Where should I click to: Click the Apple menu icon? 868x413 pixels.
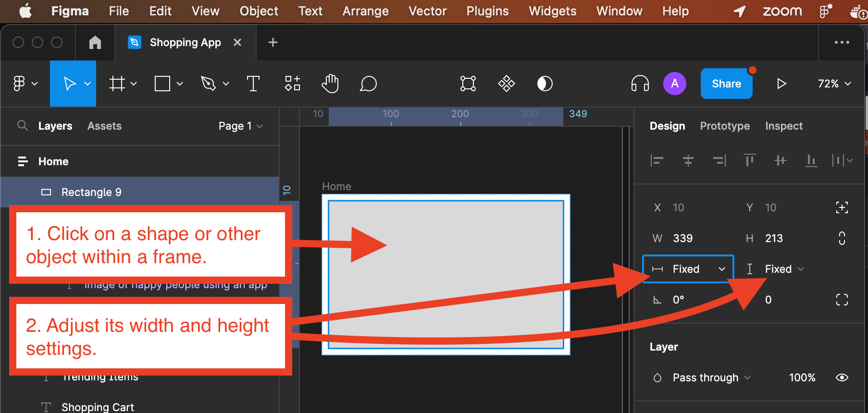[25, 11]
